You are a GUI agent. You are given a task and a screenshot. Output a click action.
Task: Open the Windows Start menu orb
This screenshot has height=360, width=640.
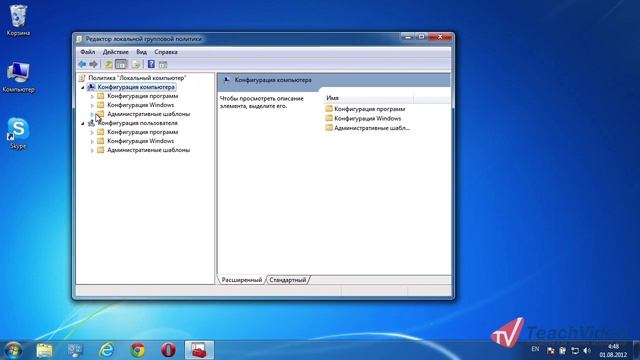[x=13, y=350]
